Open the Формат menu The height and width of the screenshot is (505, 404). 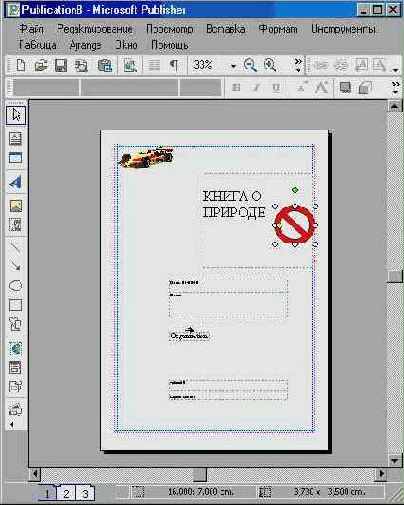point(278,29)
